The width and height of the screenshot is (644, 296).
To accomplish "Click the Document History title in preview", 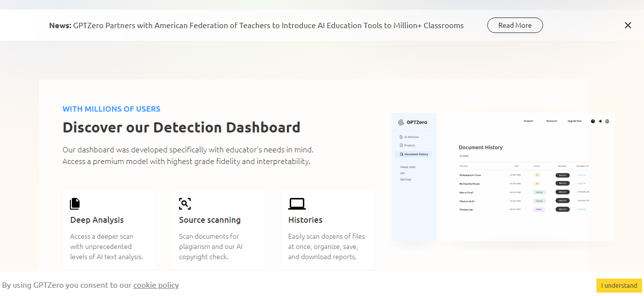I will pos(480,147).
